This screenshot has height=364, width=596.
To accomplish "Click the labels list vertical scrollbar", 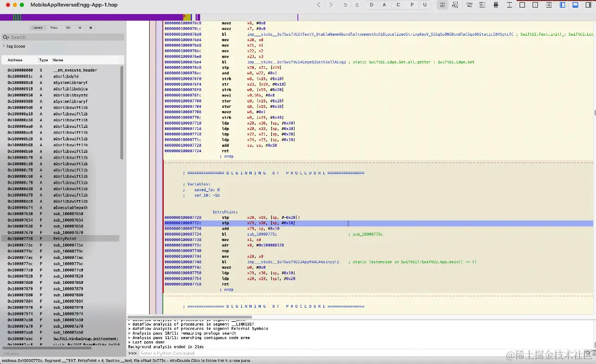I will click(x=121, y=113).
